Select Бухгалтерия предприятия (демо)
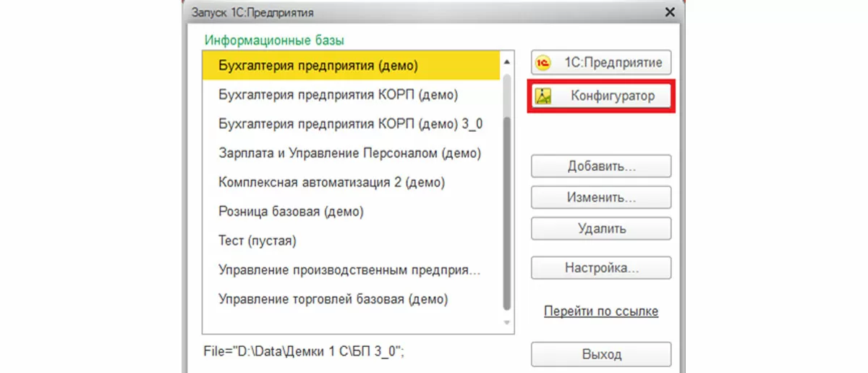 tap(350, 64)
